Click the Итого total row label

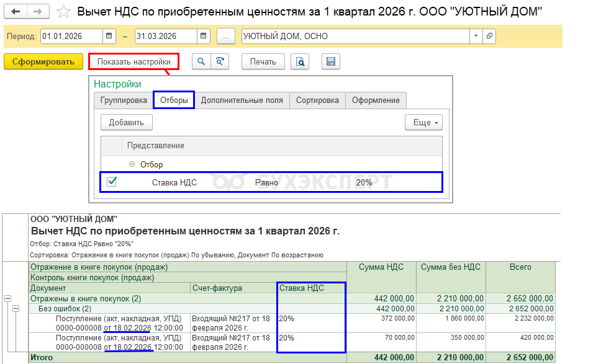[42, 357]
